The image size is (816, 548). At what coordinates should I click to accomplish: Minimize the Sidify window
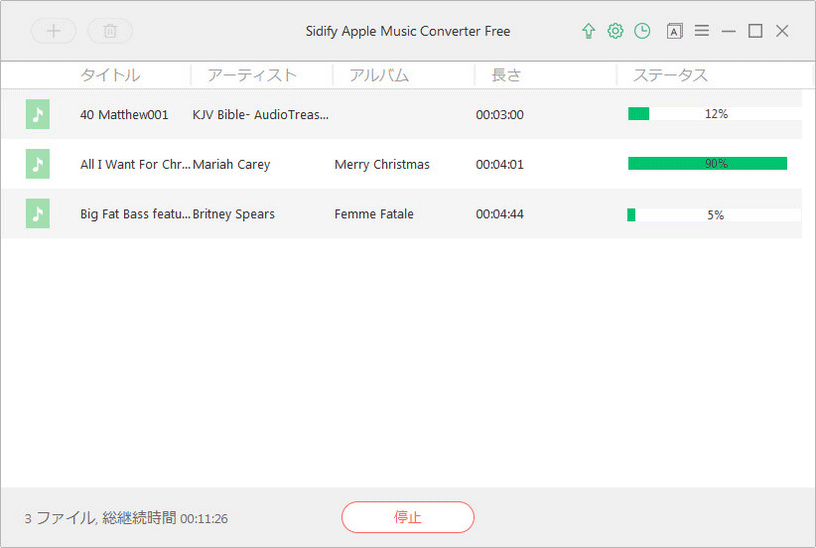pyautogui.click(x=729, y=31)
